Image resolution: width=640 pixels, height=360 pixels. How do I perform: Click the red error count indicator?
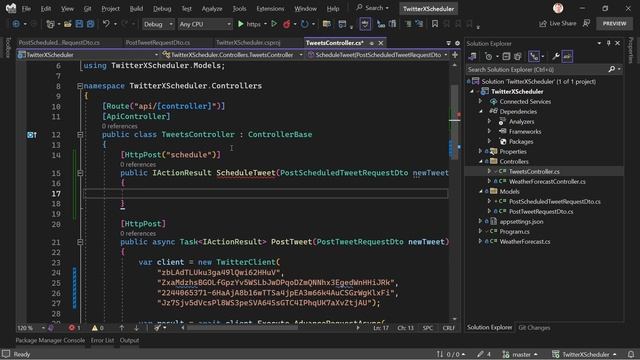click(74, 328)
